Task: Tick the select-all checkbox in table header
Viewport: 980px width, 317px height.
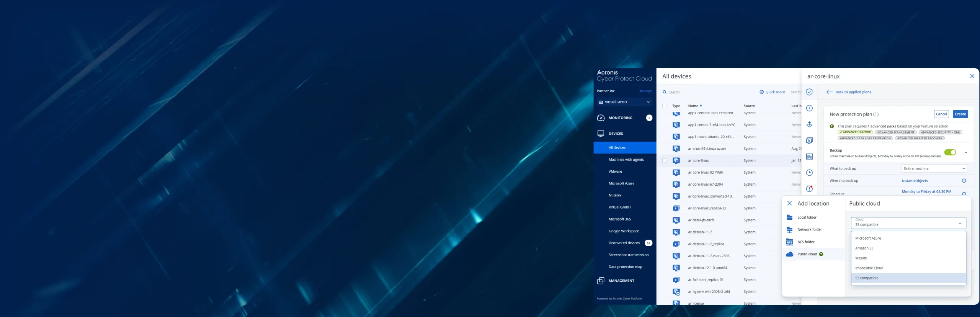Action: tap(664, 106)
